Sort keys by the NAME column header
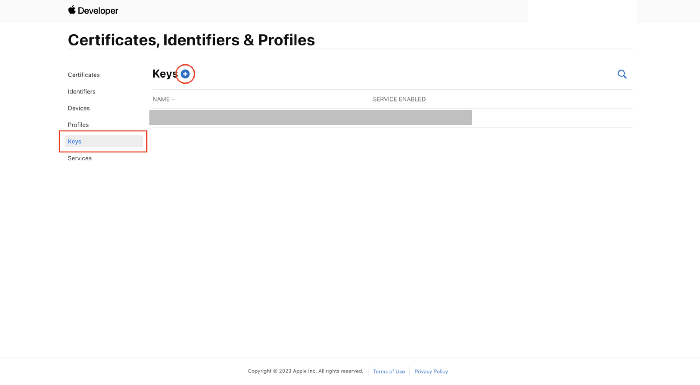 (x=161, y=99)
